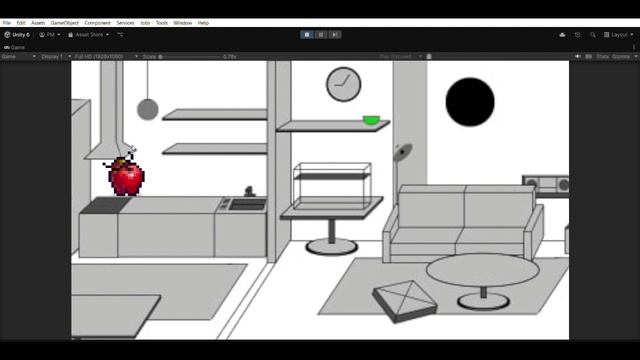The width and height of the screenshot is (640, 360).
Task: Open the Display 1 dropdown
Action: 56,56
